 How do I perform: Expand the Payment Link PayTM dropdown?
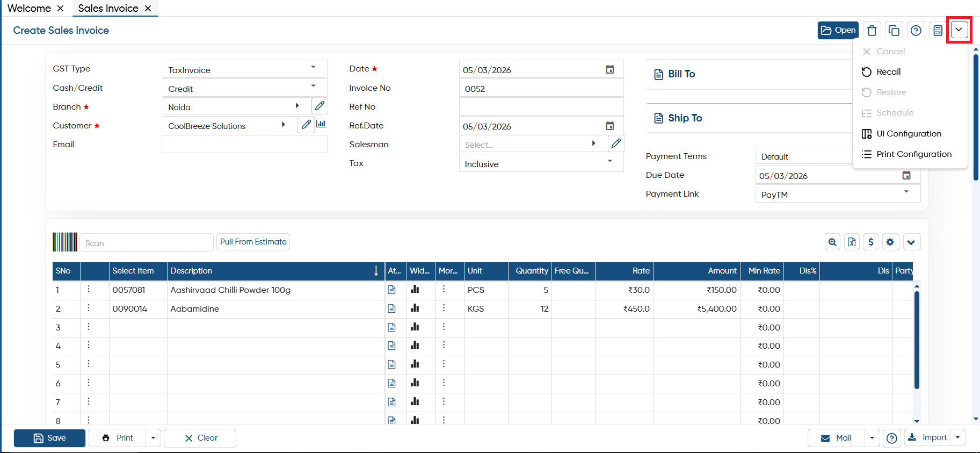[906, 192]
